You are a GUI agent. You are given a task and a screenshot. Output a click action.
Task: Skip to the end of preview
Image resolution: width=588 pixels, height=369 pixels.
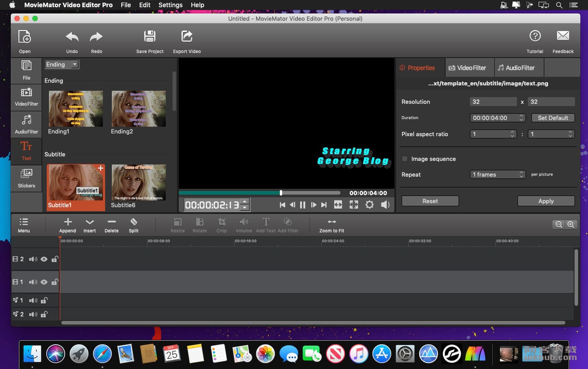coord(324,205)
